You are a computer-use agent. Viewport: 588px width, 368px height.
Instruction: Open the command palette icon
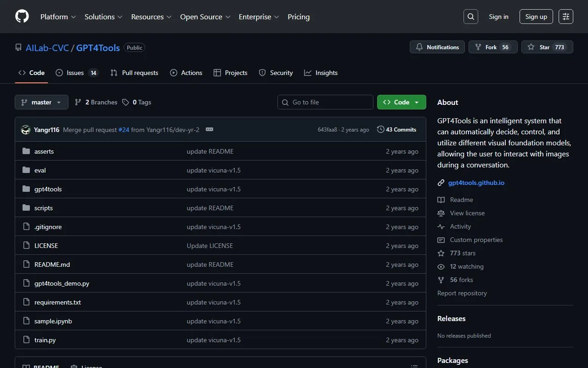click(565, 17)
